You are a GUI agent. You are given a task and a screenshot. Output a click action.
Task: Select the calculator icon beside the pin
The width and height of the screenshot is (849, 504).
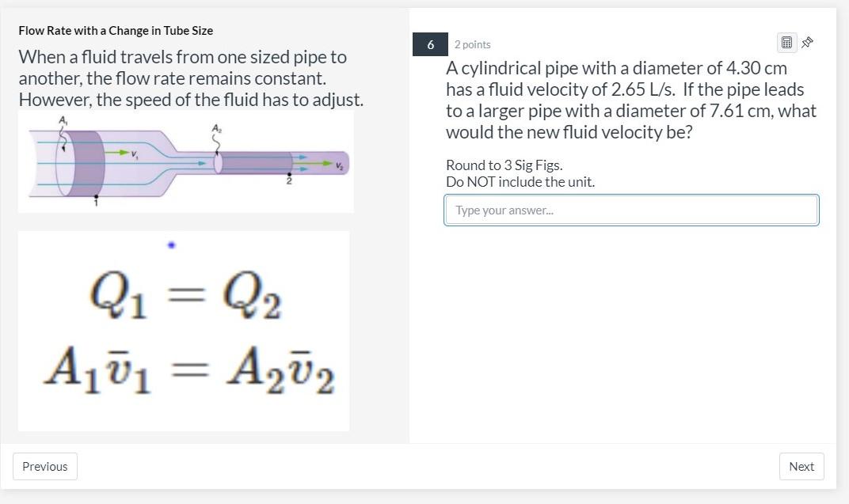pos(786,42)
